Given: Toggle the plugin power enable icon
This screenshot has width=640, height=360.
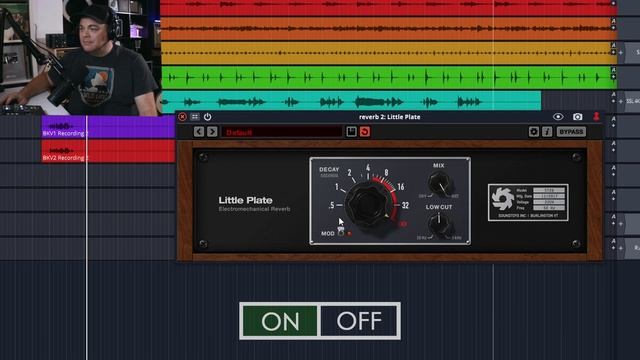Looking at the screenshot, I should tap(207, 117).
